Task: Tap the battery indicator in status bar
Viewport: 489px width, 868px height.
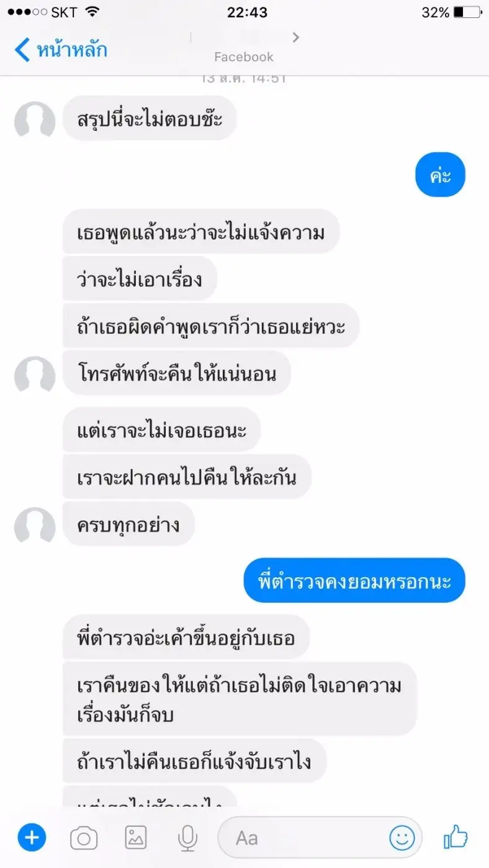Action: (x=467, y=12)
